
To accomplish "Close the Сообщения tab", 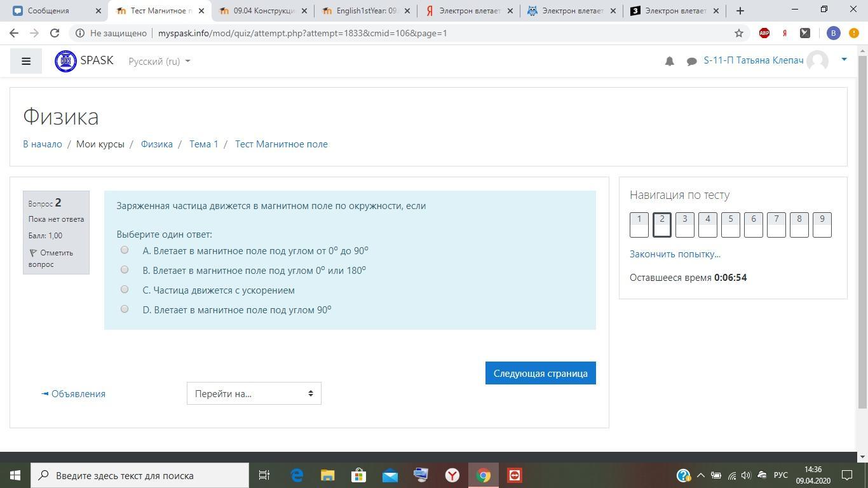I will 98,11.
